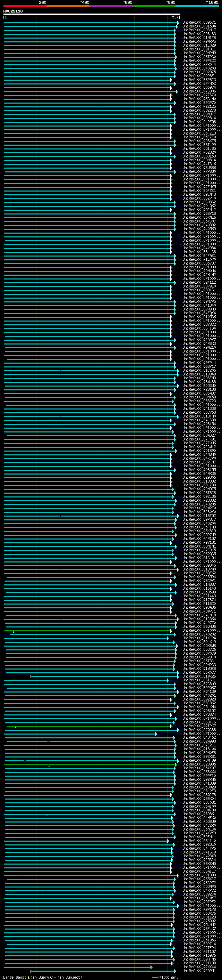Click the green ~80% identity legend segment
The height and width of the screenshot is (980, 222).
(154, 6)
